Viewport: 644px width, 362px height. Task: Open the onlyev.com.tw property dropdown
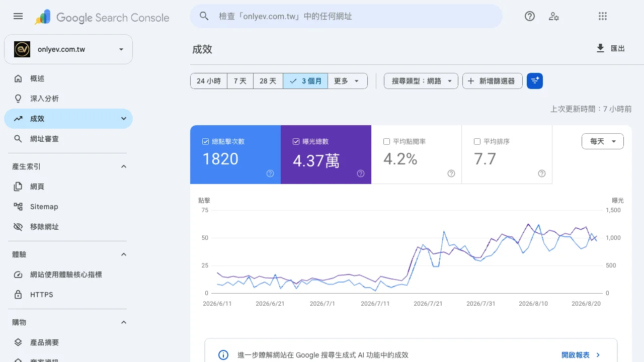(68, 49)
